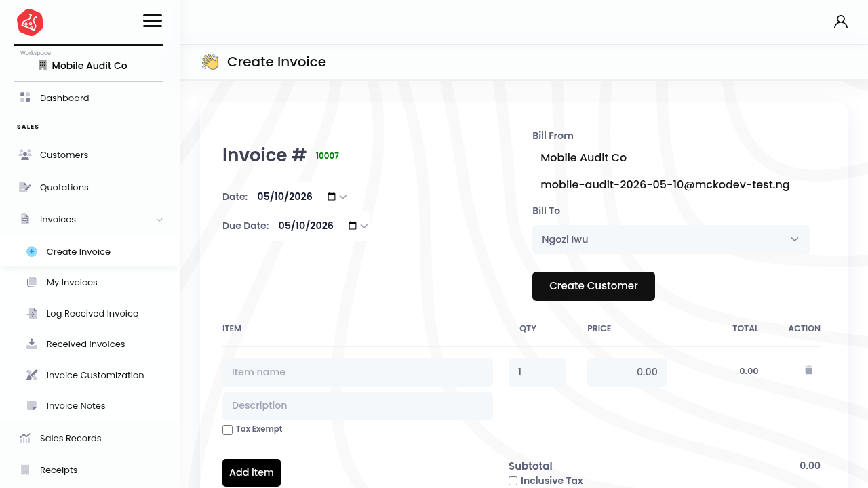868x488 pixels.
Task: Click the workspace building icon
Action: (x=43, y=65)
